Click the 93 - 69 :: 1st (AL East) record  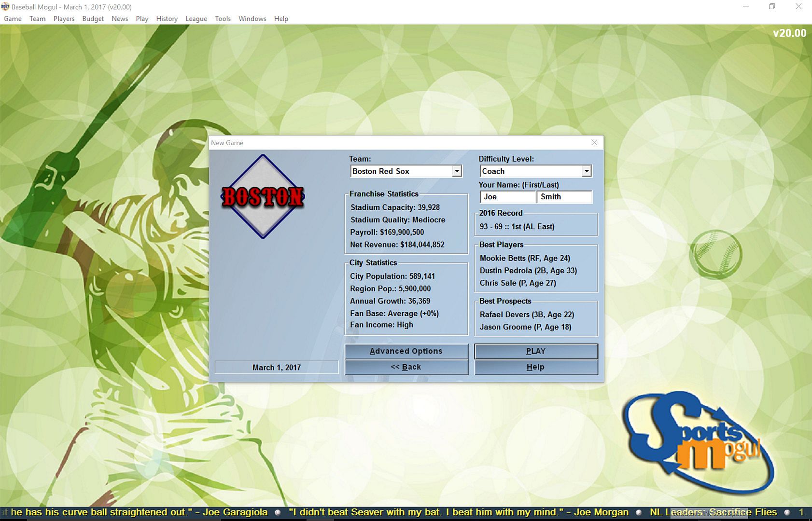coord(517,227)
